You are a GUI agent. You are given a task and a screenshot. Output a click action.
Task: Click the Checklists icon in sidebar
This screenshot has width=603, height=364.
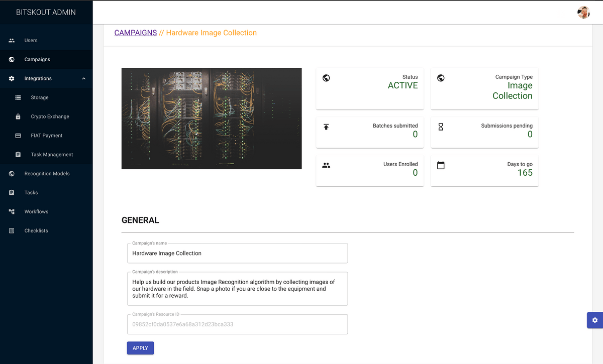(x=12, y=231)
